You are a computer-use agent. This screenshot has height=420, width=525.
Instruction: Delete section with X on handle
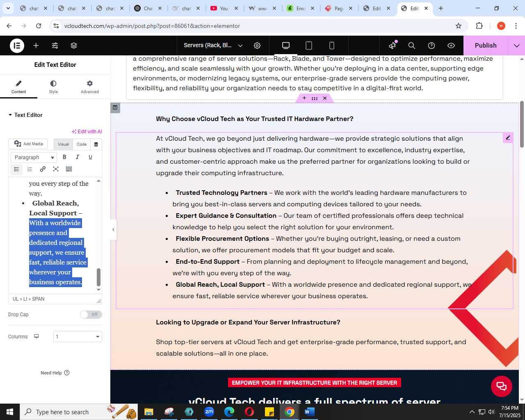325,98
